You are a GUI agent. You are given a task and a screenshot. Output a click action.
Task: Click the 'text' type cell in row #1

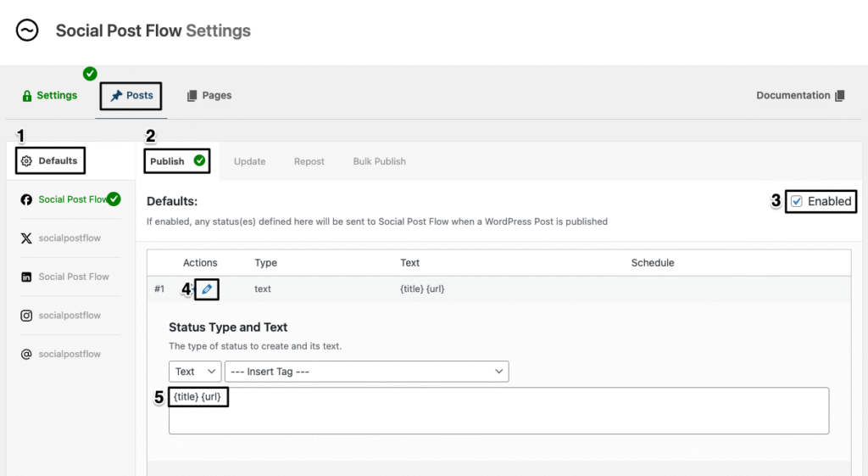[263, 288]
